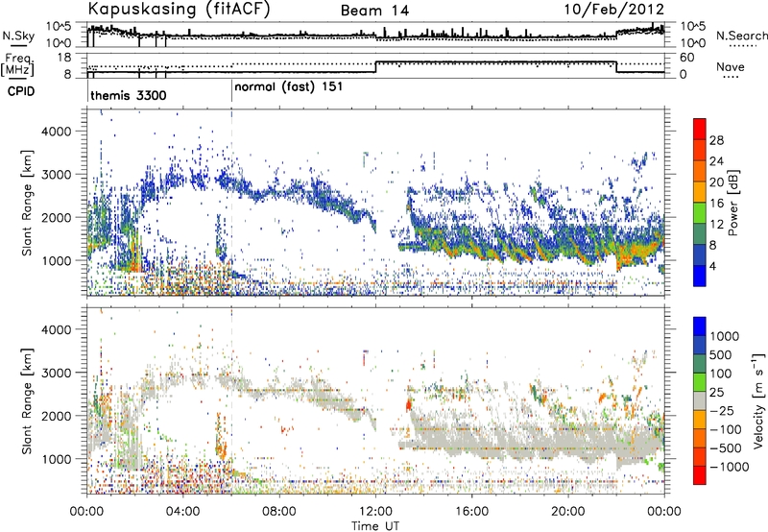
Task: Click the 4 label on the Power colorbar
Action: (712, 267)
